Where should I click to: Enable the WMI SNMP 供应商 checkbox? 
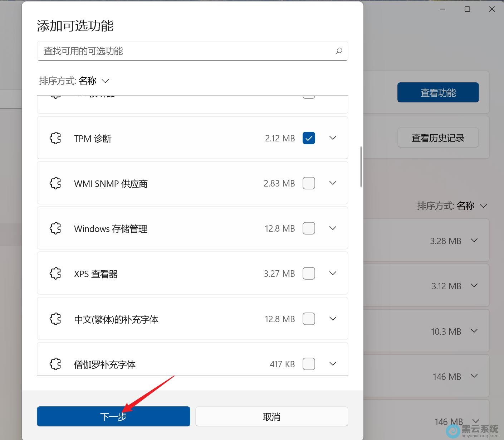pos(308,183)
